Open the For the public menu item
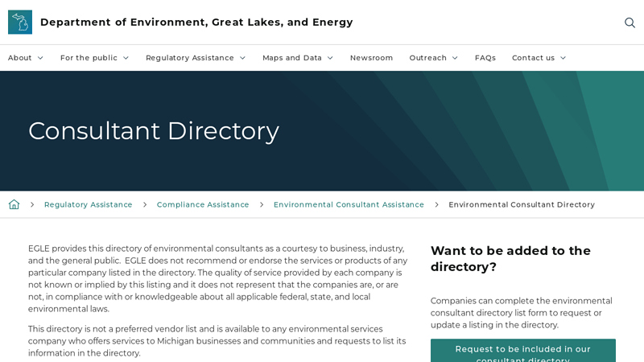644x362 pixels. coord(89,58)
